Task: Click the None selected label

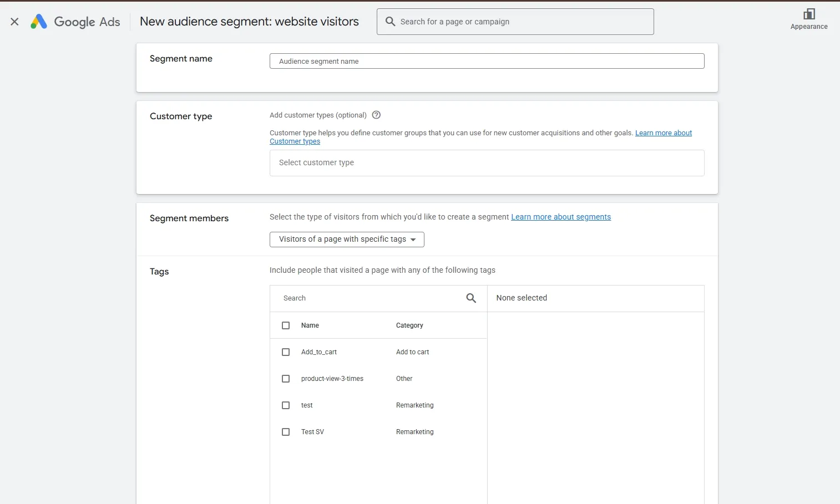Action: (522, 298)
